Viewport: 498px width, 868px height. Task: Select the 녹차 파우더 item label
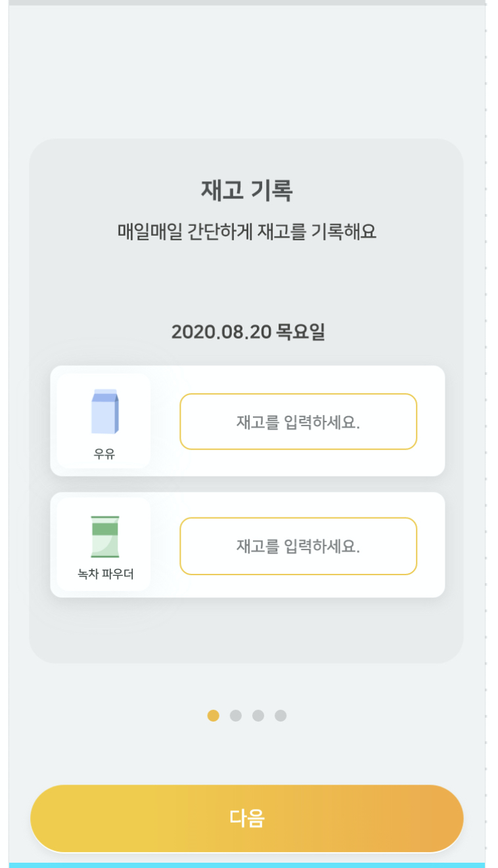pyautogui.click(x=105, y=575)
